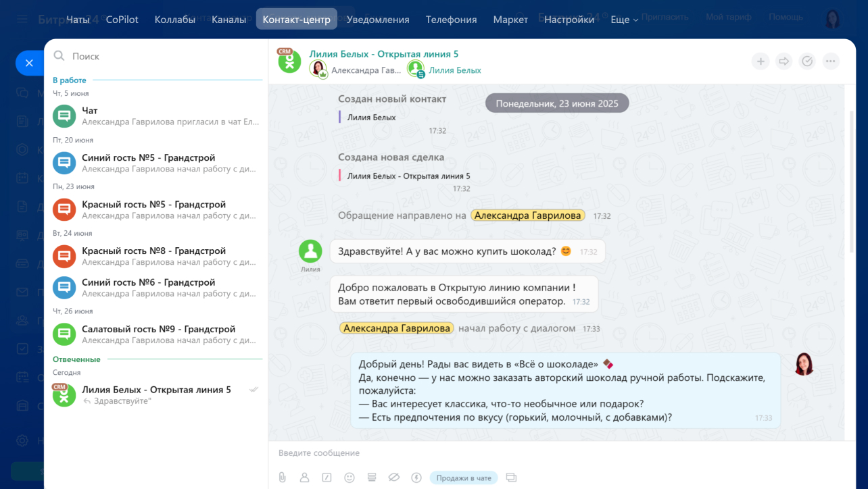Switch to the Коллабы tab

pyautogui.click(x=175, y=20)
